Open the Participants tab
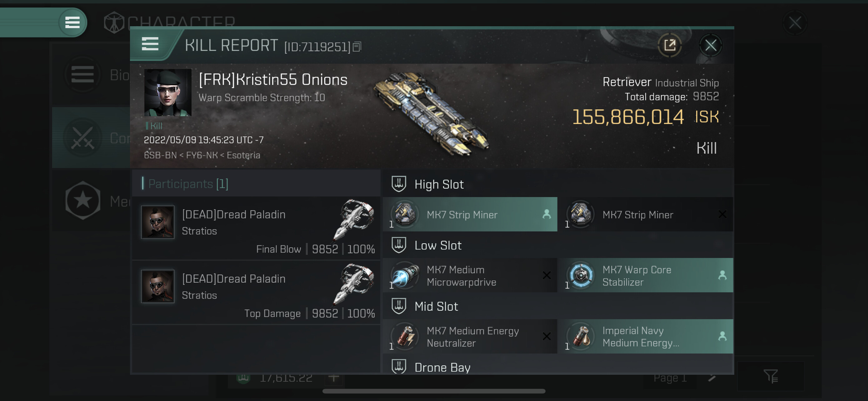Screen dimensions: 868x401 pos(188,184)
